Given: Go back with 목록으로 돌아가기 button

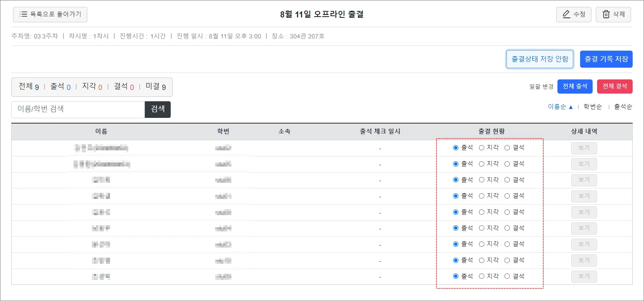Looking at the screenshot, I should point(50,14).
